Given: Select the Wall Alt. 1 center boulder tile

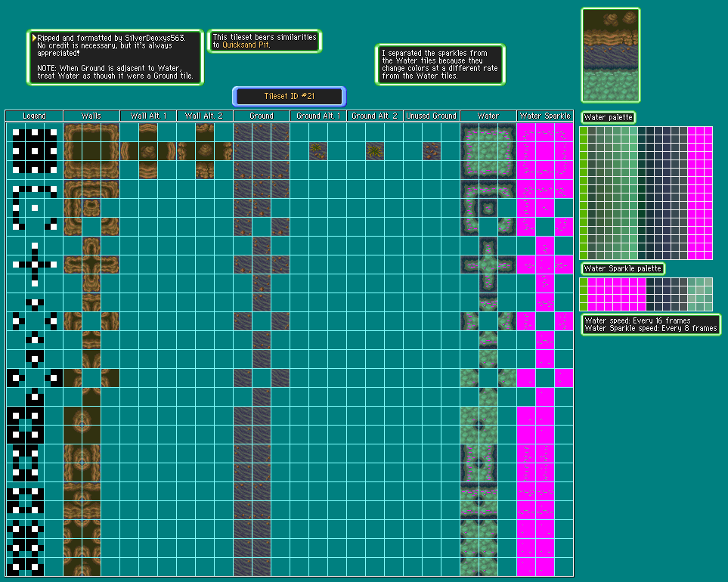Looking at the screenshot, I should tap(148, 151).
